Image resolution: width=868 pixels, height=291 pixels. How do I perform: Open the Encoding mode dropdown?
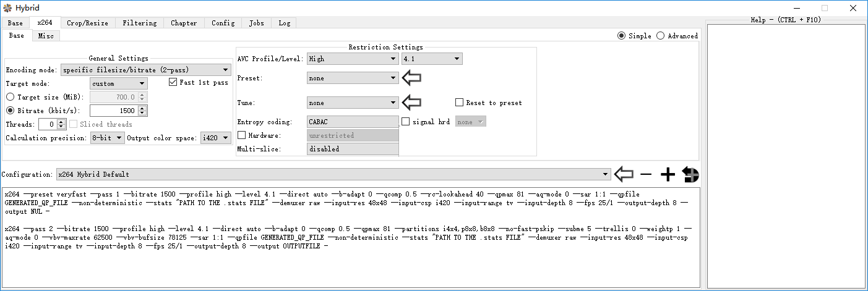pyautogui.click(x=145, y=70)
